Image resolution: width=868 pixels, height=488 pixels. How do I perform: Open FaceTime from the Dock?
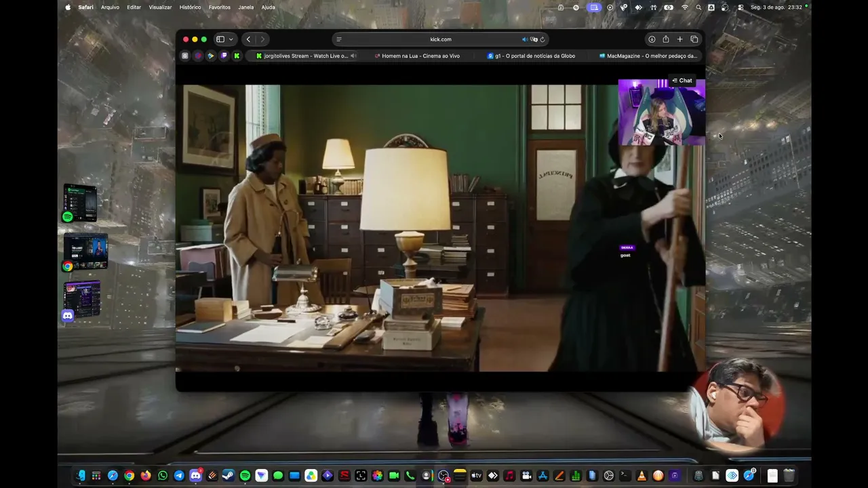tap(393, 476)
